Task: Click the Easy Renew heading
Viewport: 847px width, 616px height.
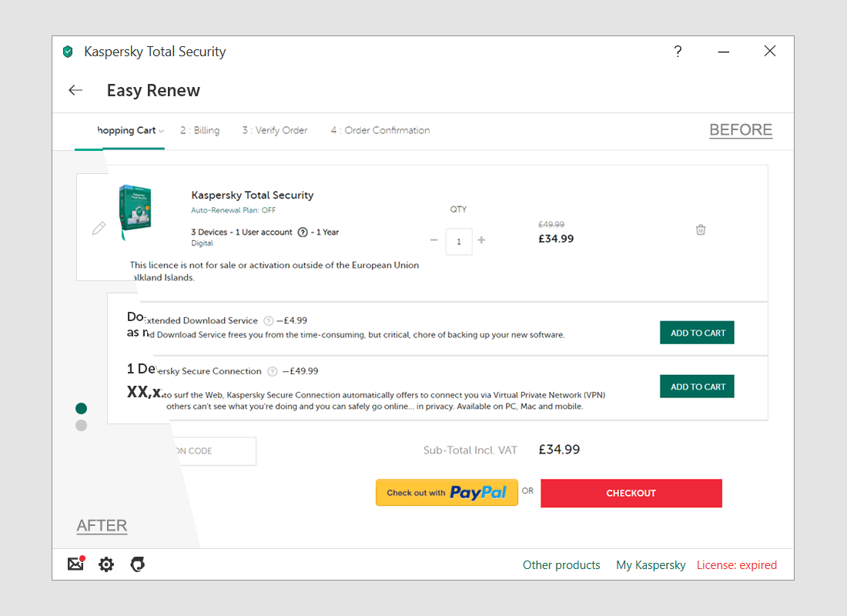Action: click(x=153, y=90)
